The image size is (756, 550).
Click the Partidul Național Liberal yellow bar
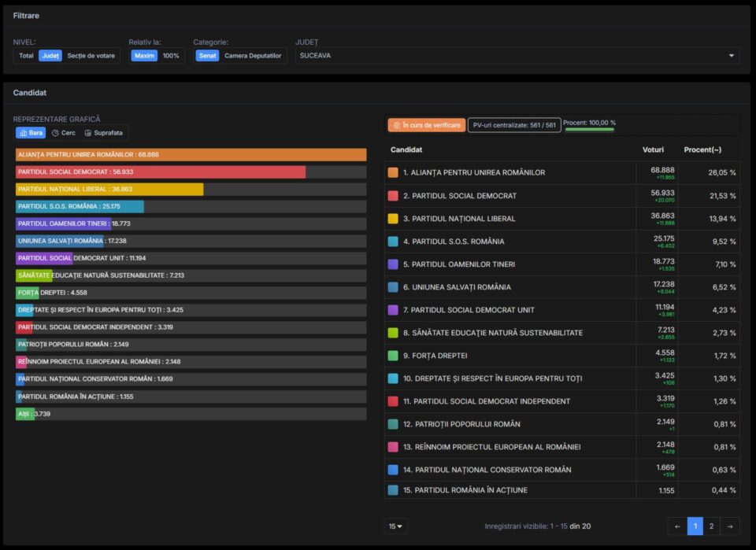point(109,190)
